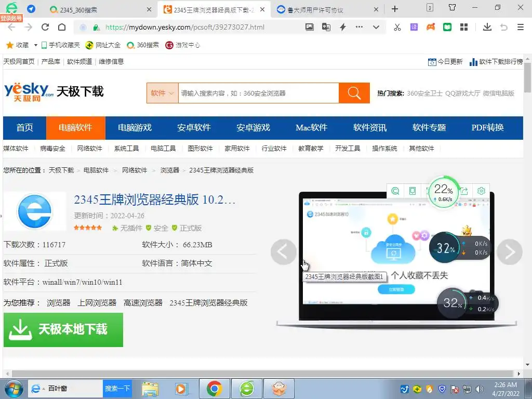Click the 病毒安全 subcategory link
The height and width of the screenshot is (399, 532).
pyautogui.click(x=52, y=149)
